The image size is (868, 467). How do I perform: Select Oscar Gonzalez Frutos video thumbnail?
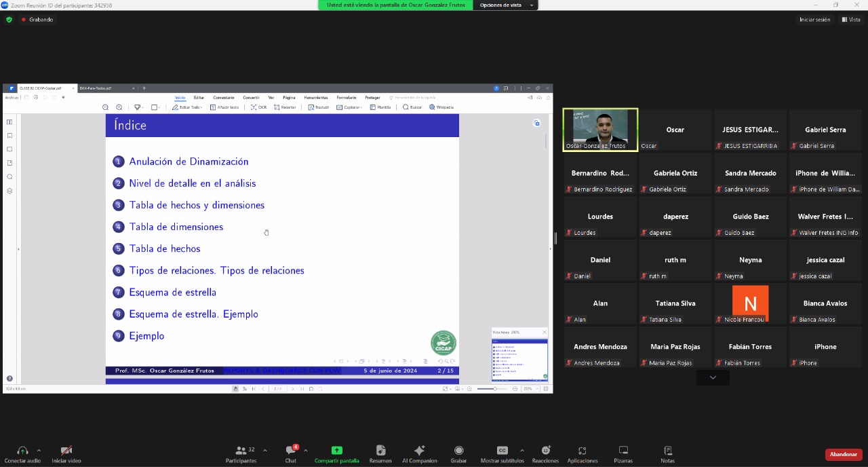click(600, 130)
